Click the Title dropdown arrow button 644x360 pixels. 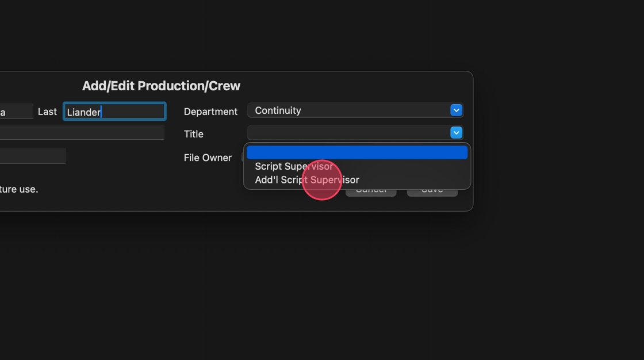click(x=456, y=133)
